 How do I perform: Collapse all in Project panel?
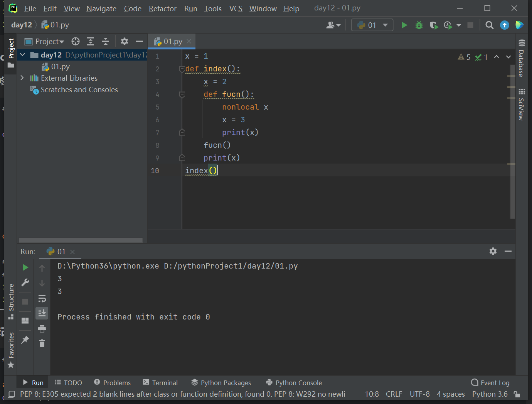(x=106, y=41)
